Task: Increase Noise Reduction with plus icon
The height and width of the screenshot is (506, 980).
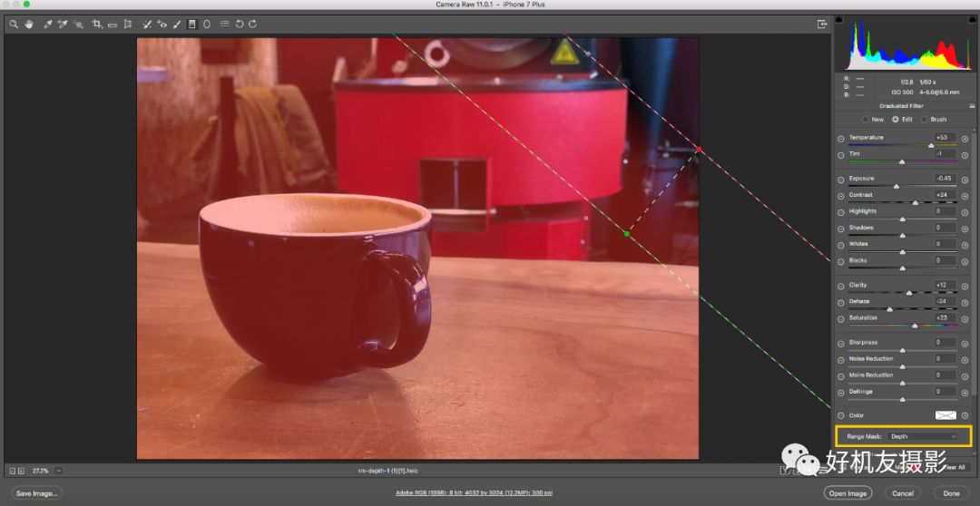Action: [x=965, y=360]
